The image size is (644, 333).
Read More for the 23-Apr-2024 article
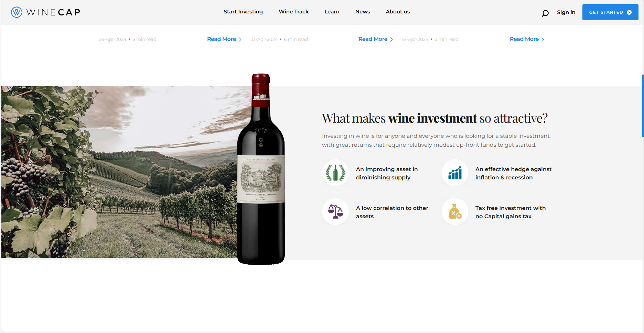tap(375, 39)
